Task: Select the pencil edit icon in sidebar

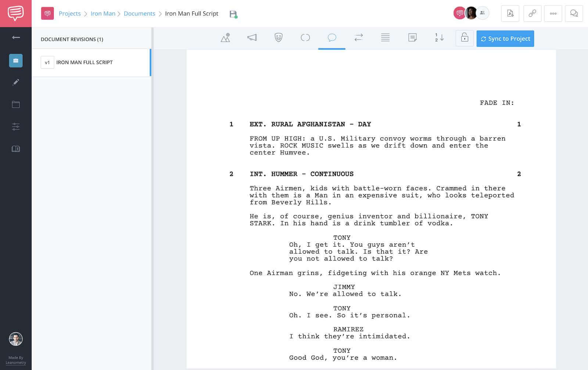Action: 16,82
